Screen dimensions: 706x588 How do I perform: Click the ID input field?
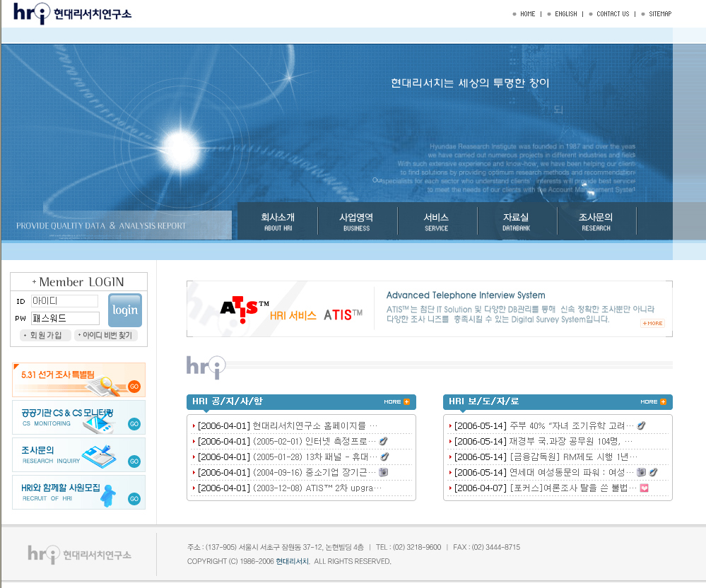coord(64,301)
